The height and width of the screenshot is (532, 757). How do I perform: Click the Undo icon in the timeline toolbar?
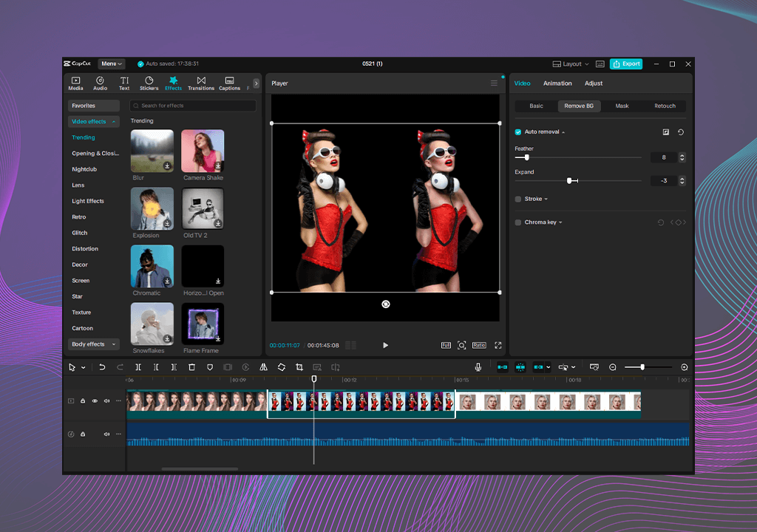[102, 367]
